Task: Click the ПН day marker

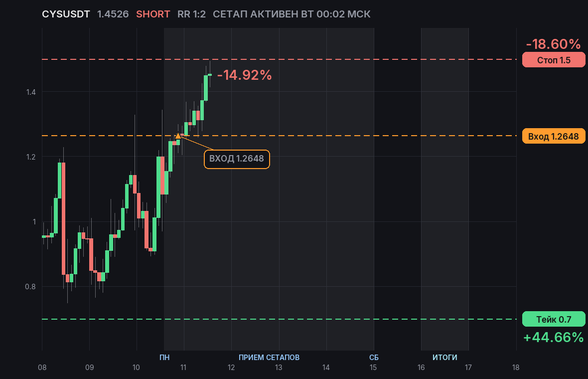Action: click(x=164, y=357)
